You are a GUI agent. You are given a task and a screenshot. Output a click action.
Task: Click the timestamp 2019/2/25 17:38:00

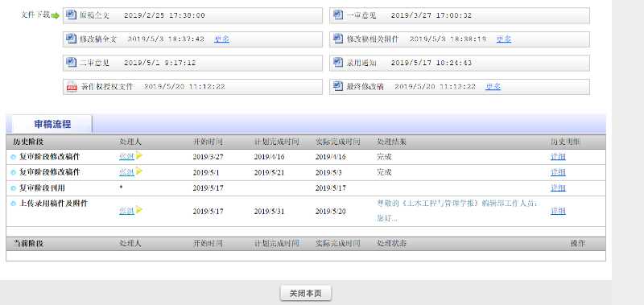164,15
